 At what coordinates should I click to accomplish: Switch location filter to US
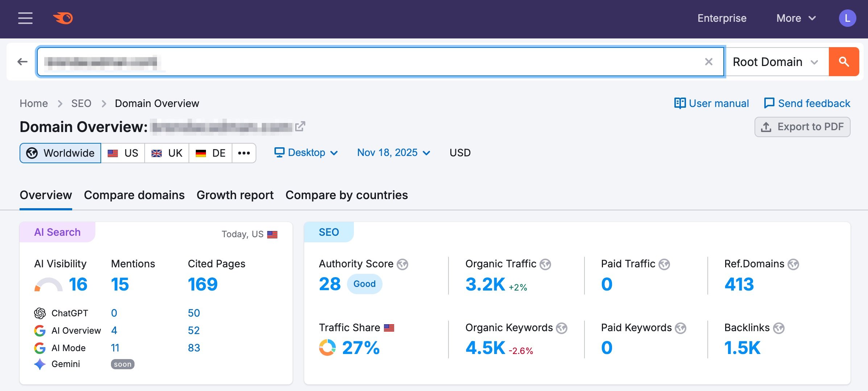(x=123, y=153)
